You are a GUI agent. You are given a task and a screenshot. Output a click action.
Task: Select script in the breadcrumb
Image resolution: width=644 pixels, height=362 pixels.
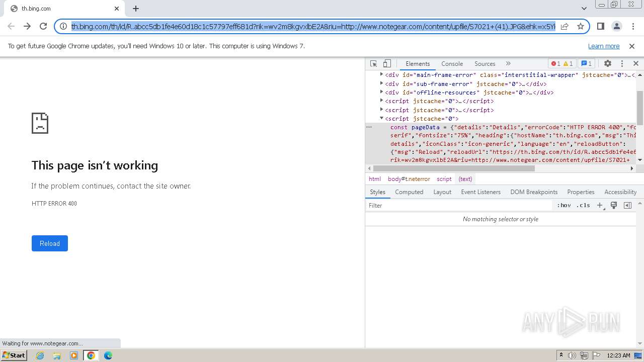(x=444, y=179)
